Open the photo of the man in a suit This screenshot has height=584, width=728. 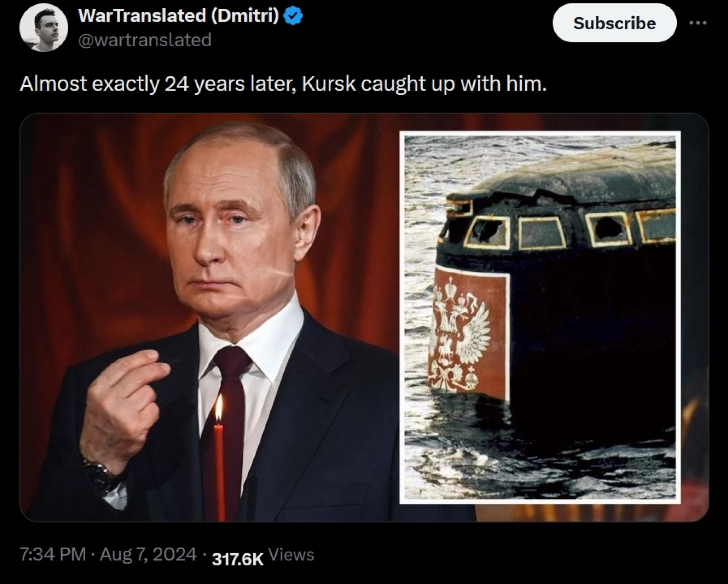209,318
